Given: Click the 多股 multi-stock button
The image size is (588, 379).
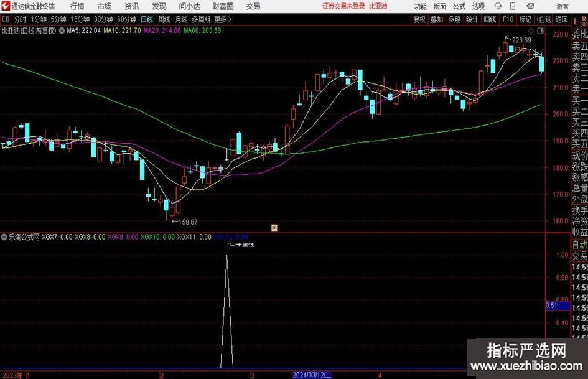Looking at the screenshot, I should (454, 19).
